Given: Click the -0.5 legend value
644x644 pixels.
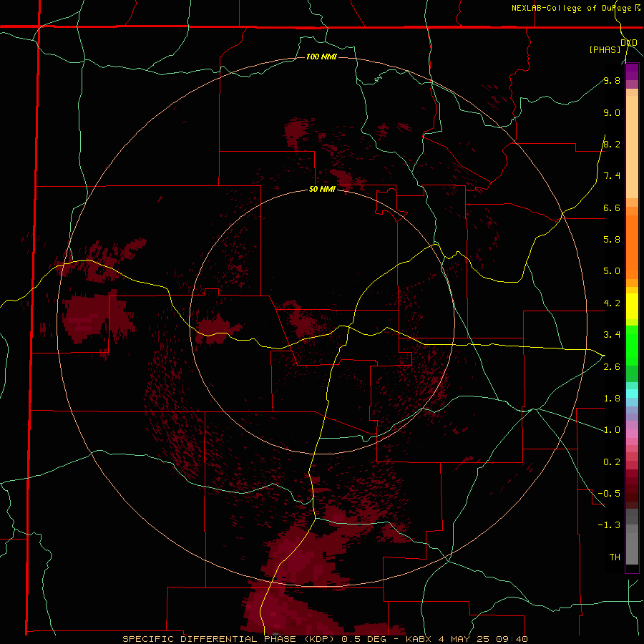Looking at the screenshot, I should pyautogui.click(x=609, y=493).
